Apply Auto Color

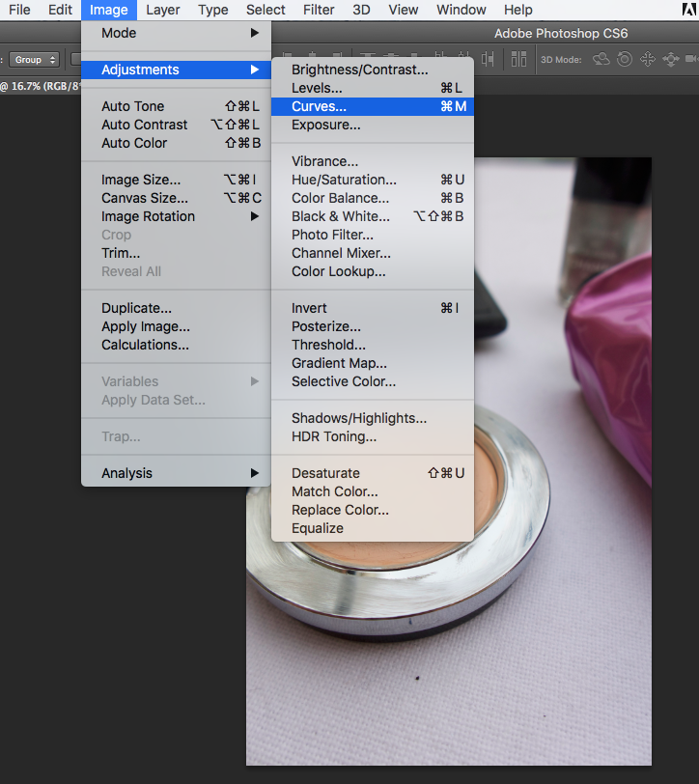pos(176,143)
